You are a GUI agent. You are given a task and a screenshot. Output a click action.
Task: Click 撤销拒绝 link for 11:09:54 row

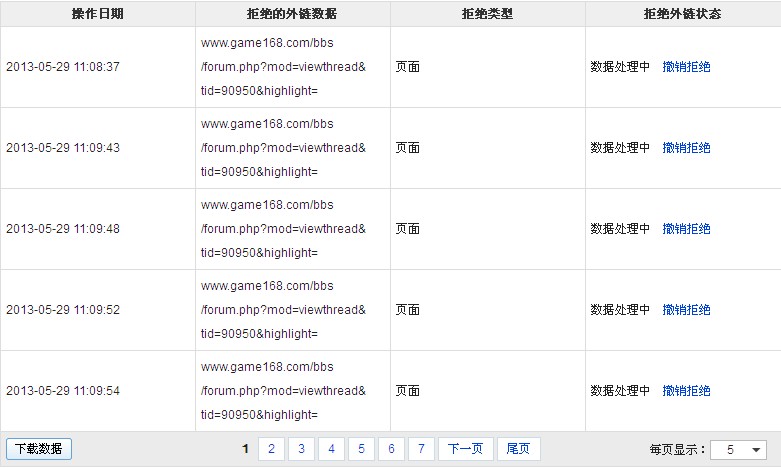click(686, 391)
